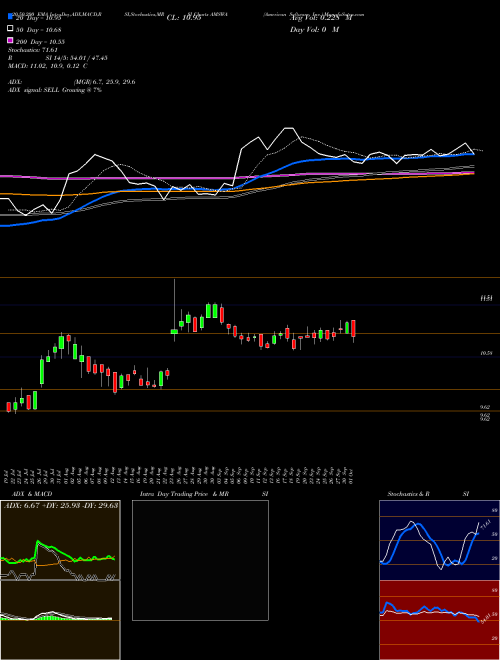Click the 71.61 value on the stochastics line
500x660 pixels.
point(485,526)
